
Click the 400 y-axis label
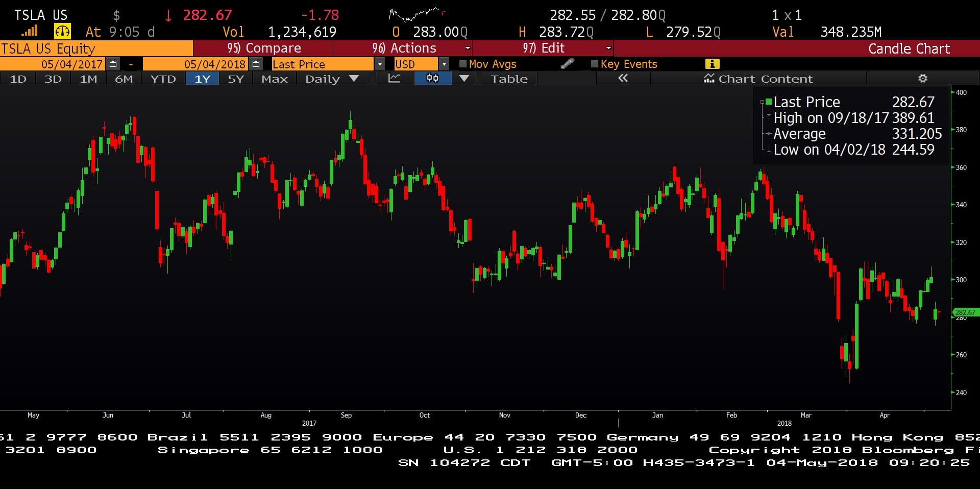(961, 92)
